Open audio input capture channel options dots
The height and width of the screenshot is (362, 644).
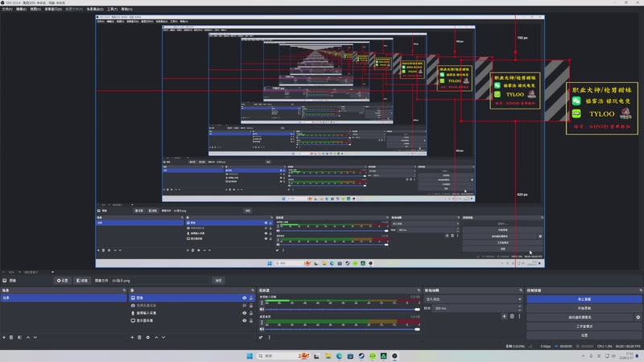(262, 303)
